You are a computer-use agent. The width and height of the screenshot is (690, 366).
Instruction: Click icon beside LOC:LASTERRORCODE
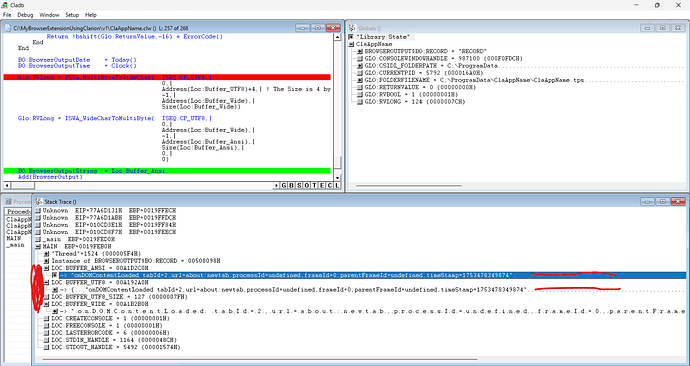(47, 333)
